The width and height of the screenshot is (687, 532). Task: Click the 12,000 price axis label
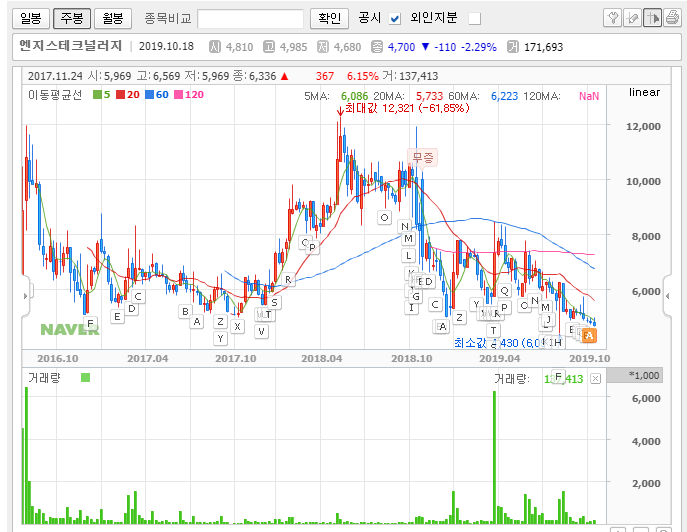643,127
